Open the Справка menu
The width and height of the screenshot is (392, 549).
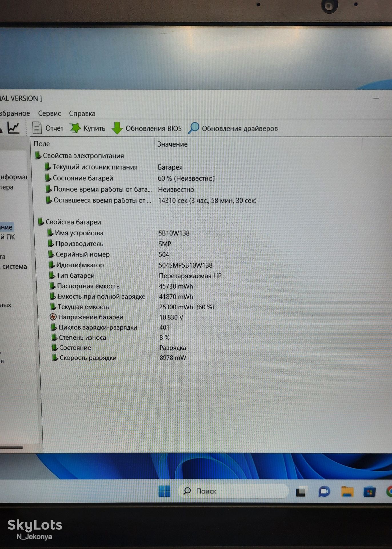point(82,114)
